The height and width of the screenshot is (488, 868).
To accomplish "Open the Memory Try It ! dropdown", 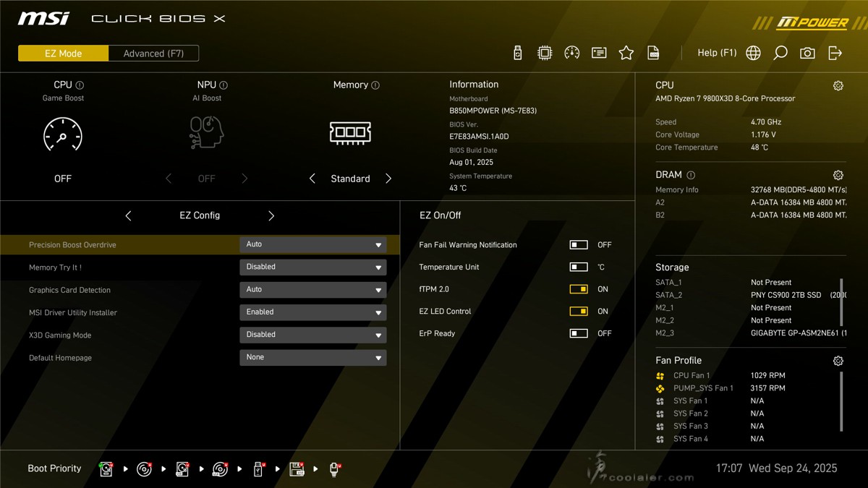I will 313,267.
